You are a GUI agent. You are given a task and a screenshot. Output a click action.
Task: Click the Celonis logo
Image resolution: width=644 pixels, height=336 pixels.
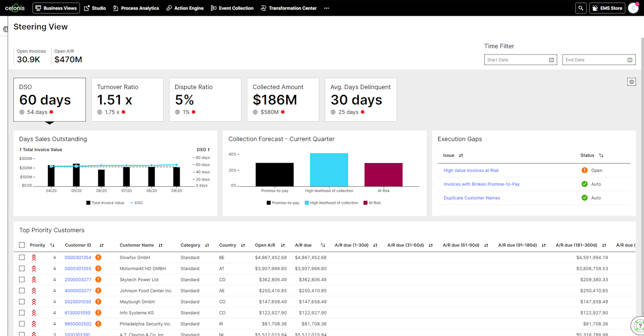pos(15,8)
